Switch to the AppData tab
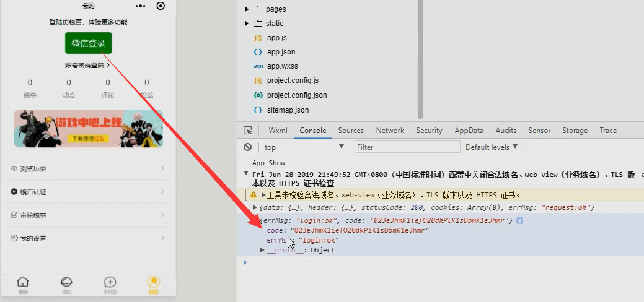Image resolution: width=644 pixels, height=302 pixels. coord(469,131)
